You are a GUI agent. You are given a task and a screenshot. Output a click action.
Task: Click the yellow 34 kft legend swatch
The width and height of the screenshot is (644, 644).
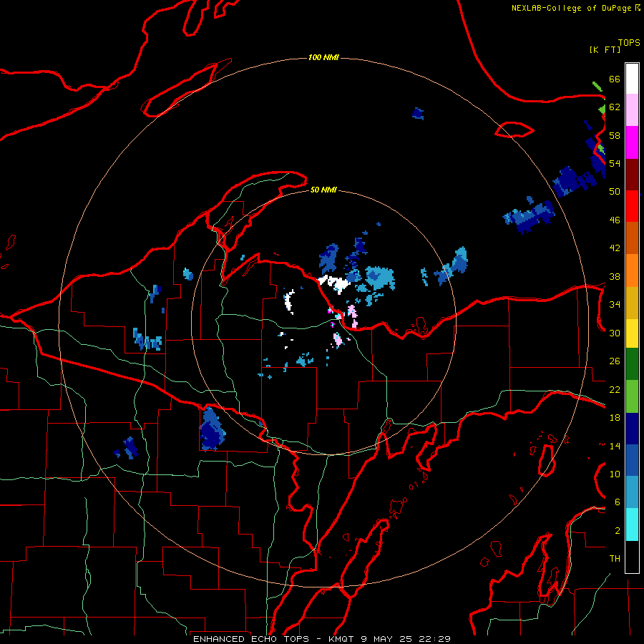632,333
